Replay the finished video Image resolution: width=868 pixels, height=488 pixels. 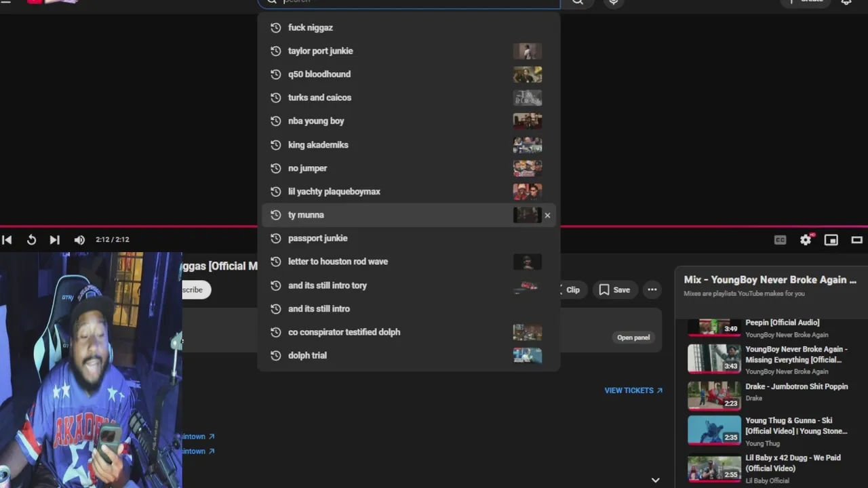click(31, 240)
